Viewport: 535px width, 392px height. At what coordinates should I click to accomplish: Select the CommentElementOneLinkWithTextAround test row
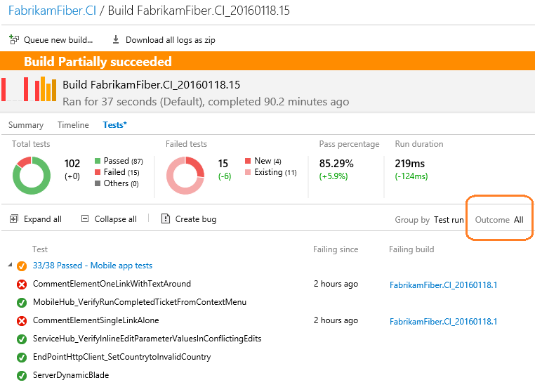267,284
